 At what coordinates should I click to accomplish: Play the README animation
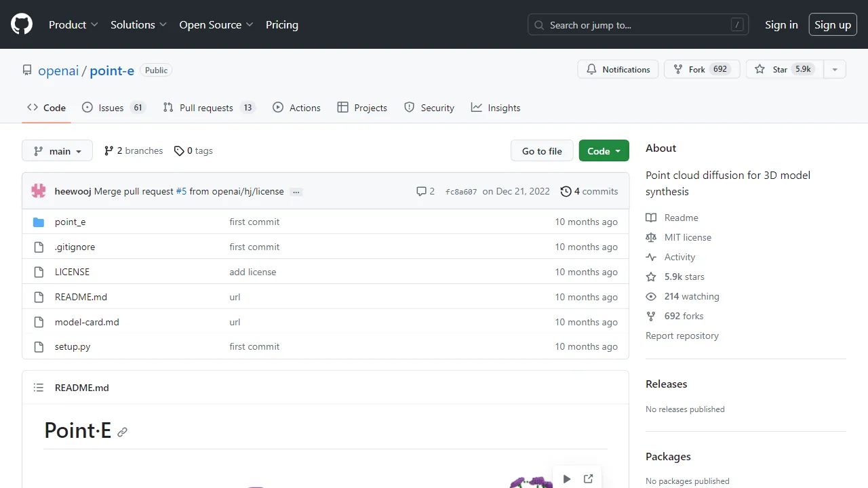pos(567,479)
